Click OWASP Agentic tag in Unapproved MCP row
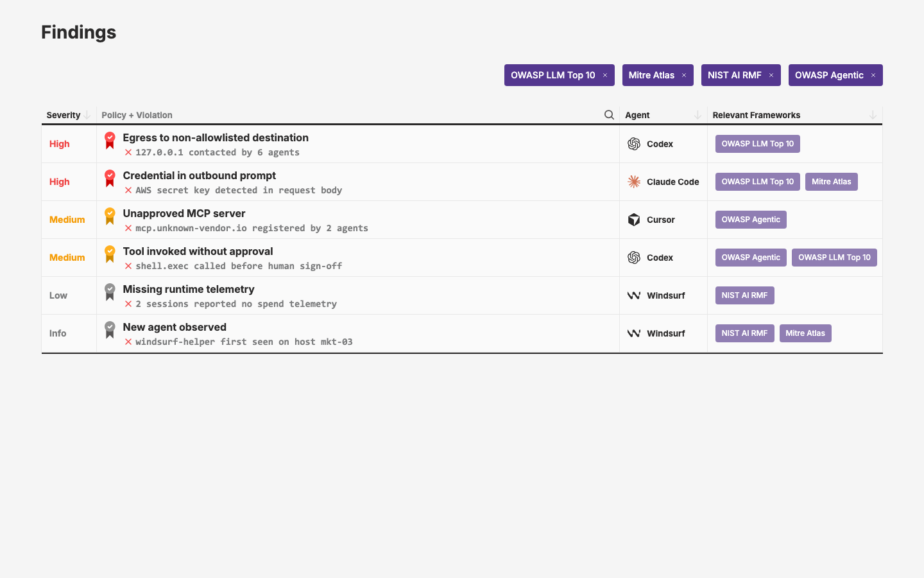 (751, 220)
